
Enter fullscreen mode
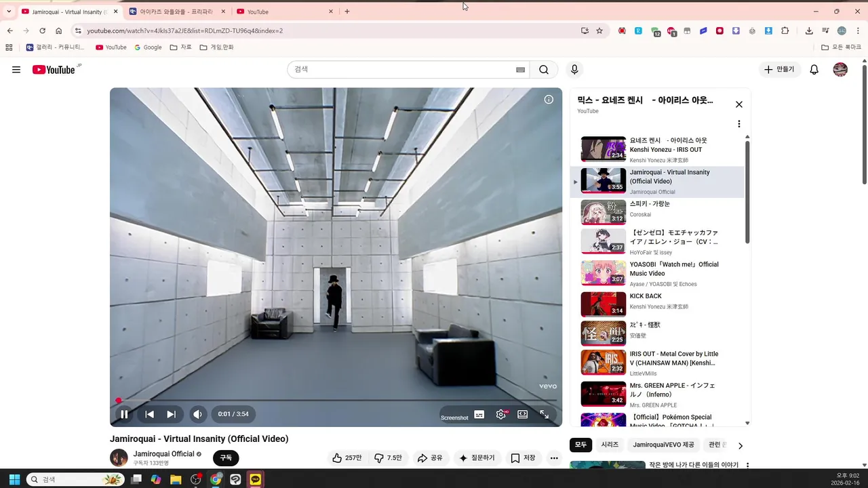coord(545,414)
